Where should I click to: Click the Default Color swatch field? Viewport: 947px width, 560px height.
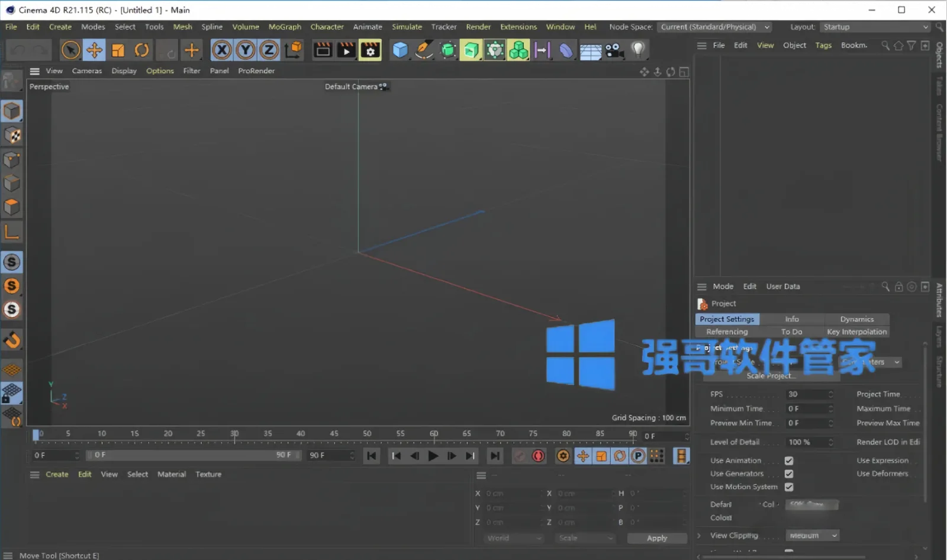pyautogui.click(x=811, y=505)
